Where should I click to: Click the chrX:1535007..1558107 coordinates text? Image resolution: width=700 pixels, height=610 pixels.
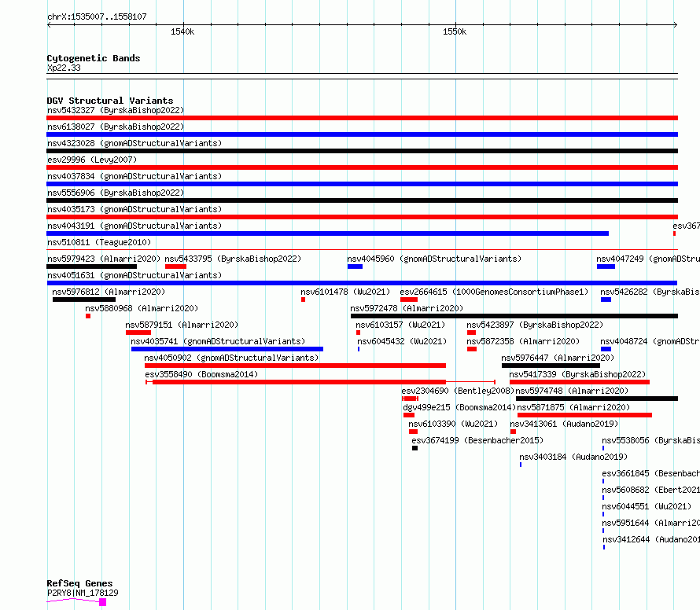[97, 17]
